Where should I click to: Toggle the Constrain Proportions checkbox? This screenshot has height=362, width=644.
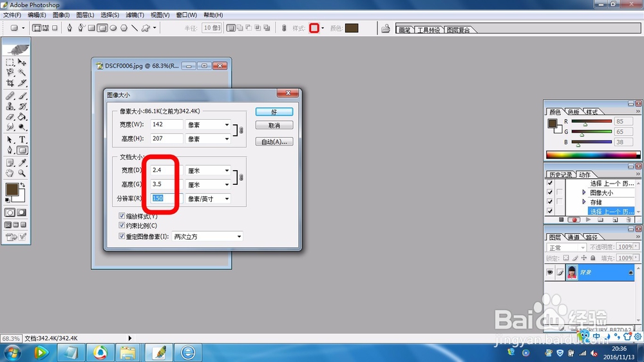click(x=122, y=225)
